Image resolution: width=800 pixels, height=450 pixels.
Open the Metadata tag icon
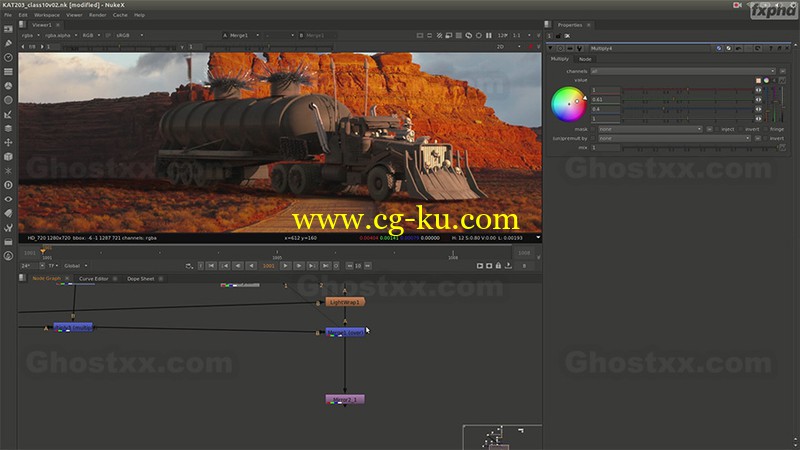(x=8, y=213)
